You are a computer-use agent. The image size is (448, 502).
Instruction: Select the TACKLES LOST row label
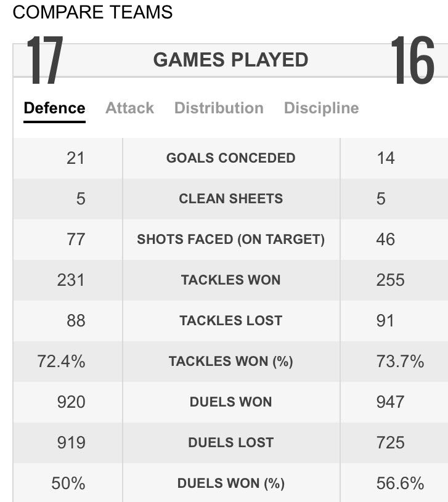[x=230, y=320]
